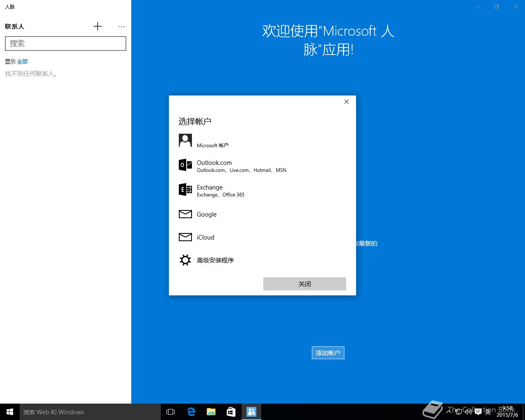
Task: Restore down the 人脉 window
Action: point(497,7)
